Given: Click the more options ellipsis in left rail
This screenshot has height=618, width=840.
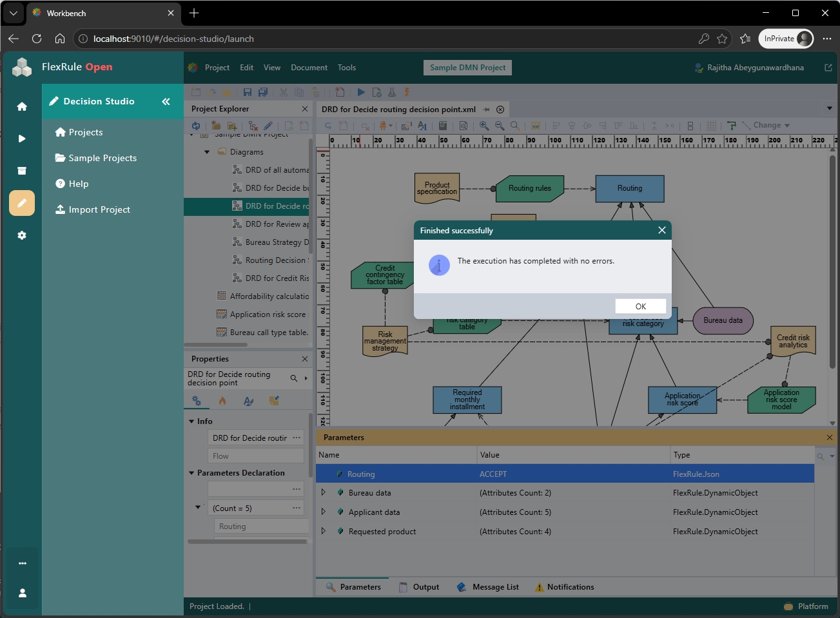Looking at the screenshot, I should [x=23, y=563].
